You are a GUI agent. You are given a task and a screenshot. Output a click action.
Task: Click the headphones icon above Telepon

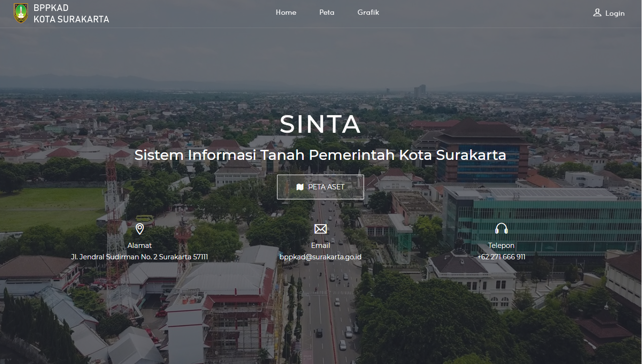pyautogui.click(x=501, y=229)
